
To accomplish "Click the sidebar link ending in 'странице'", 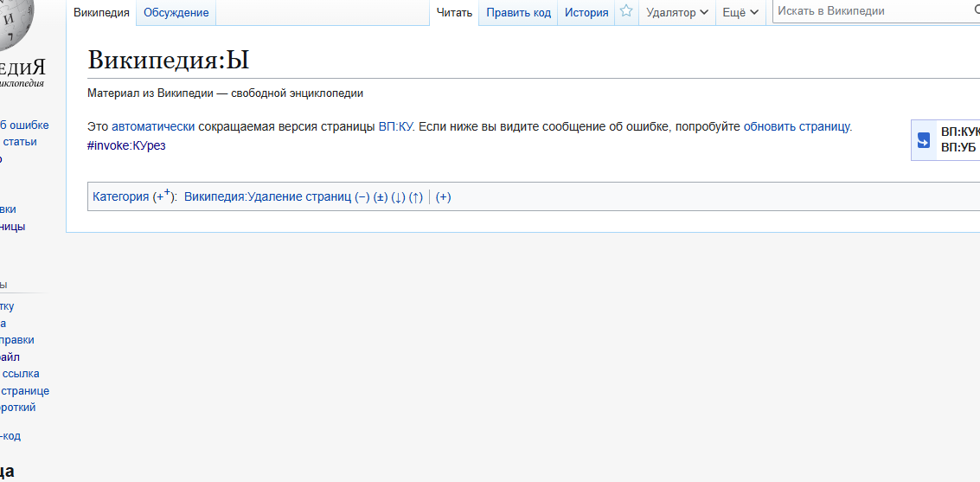I will pyautogui.click(x=25, y=391).
